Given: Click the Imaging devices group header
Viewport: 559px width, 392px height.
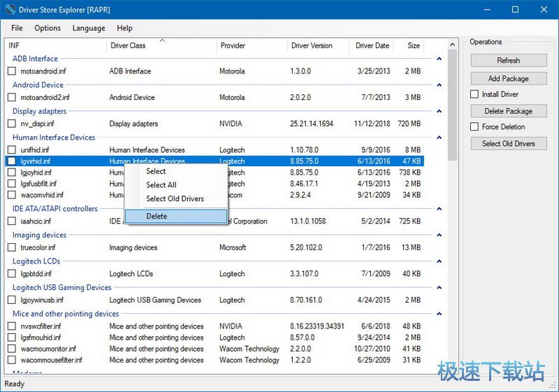Looking at the screenshot, I should pos(40,235).
